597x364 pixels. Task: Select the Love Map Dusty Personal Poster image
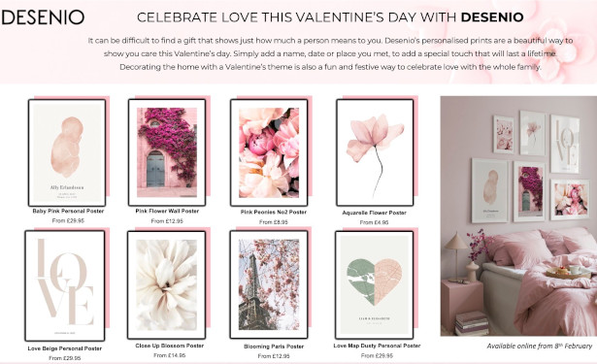pyautogui.click(x=375, y=284)
